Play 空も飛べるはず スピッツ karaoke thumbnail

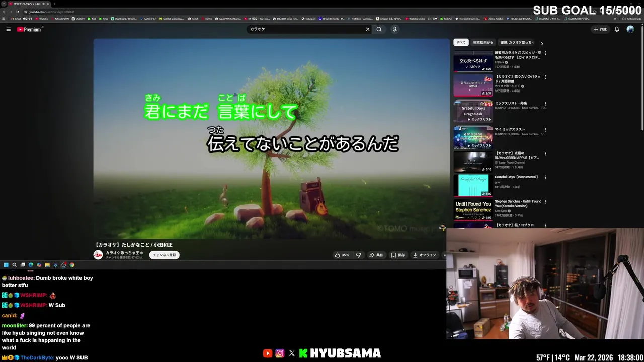point(473,61)
